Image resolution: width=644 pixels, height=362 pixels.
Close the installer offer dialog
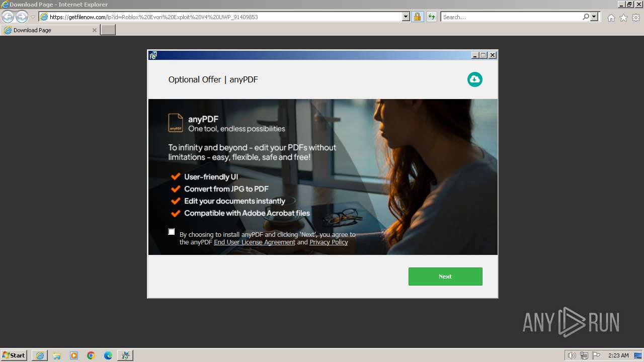click(493, 55)
